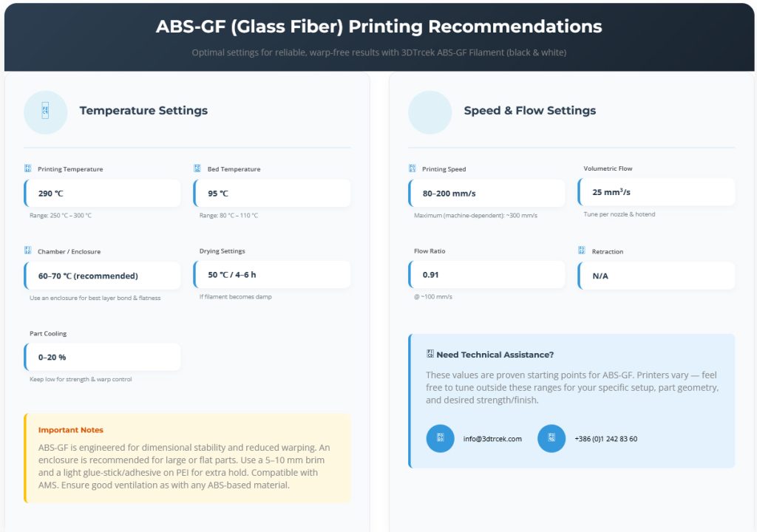Click the +386 (0)1 242 83 60 phone number
The image size is (757, 532).
point(605,439)
